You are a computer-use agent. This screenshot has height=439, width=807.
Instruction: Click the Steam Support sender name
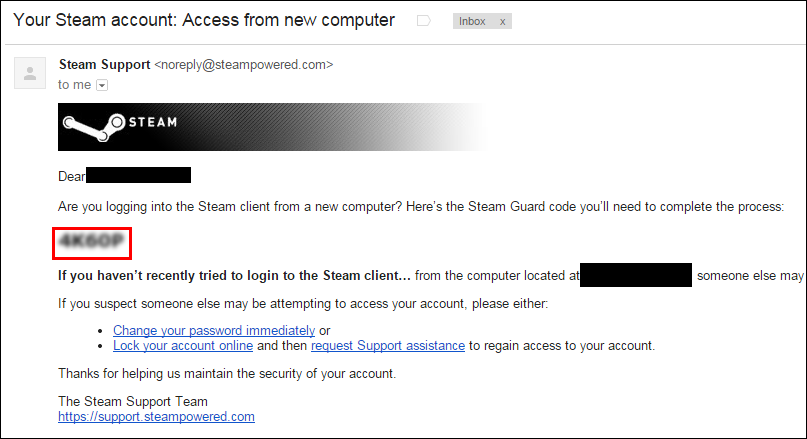click(104, 65)
